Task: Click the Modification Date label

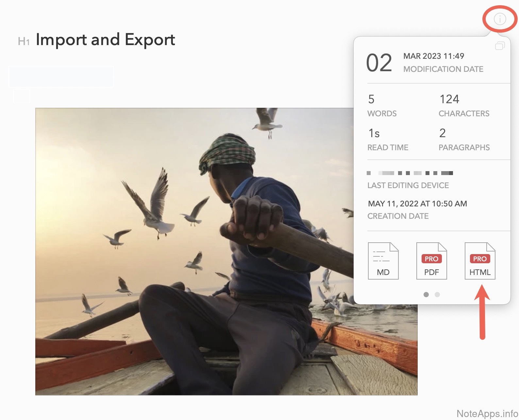Action: tap(443, 69)
